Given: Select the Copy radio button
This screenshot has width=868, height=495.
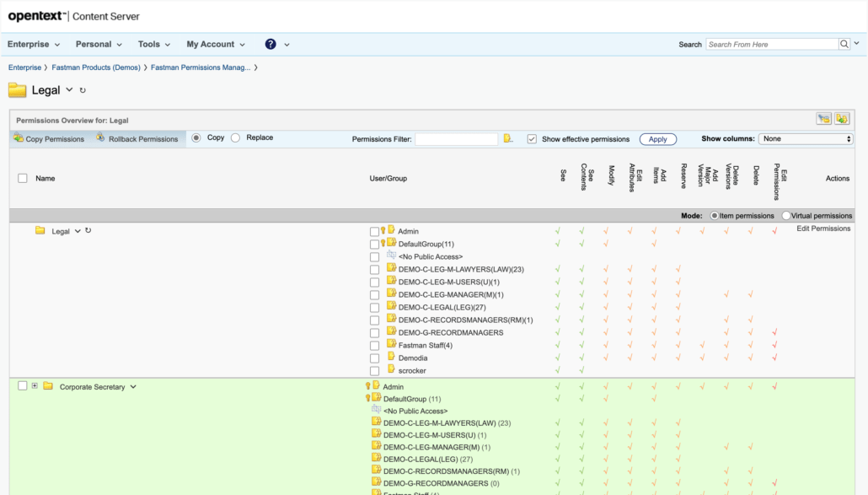Looking at the screenshot, I should point(196,137).
